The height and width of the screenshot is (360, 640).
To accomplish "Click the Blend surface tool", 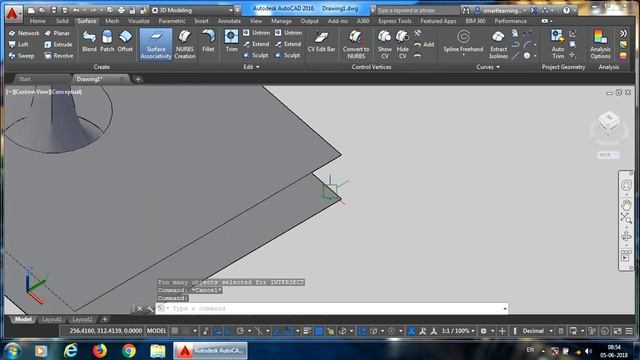I will click(89, 41).
